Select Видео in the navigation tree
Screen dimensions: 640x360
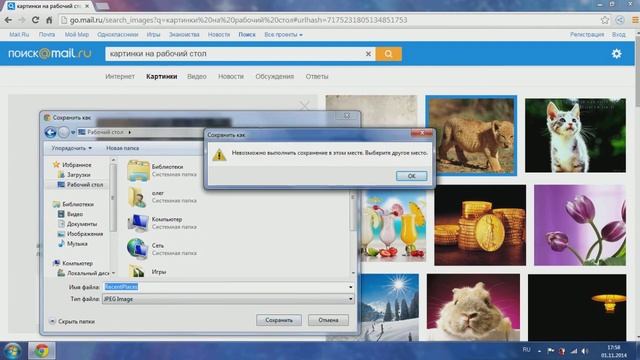70,214
